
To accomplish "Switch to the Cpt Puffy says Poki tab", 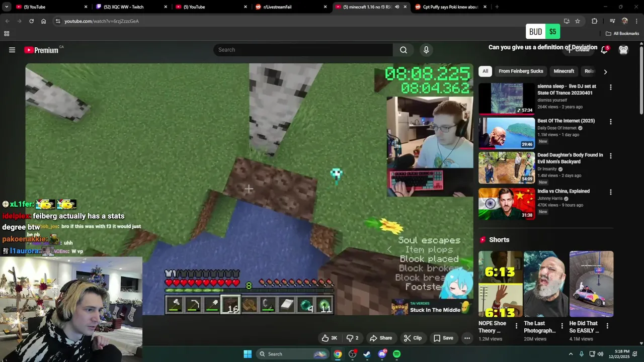I will pyautogui.click(x=450, y=7).
